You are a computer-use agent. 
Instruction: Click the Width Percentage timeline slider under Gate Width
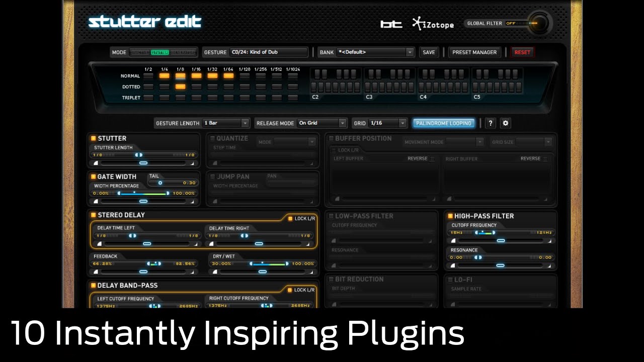click(143, 201)
